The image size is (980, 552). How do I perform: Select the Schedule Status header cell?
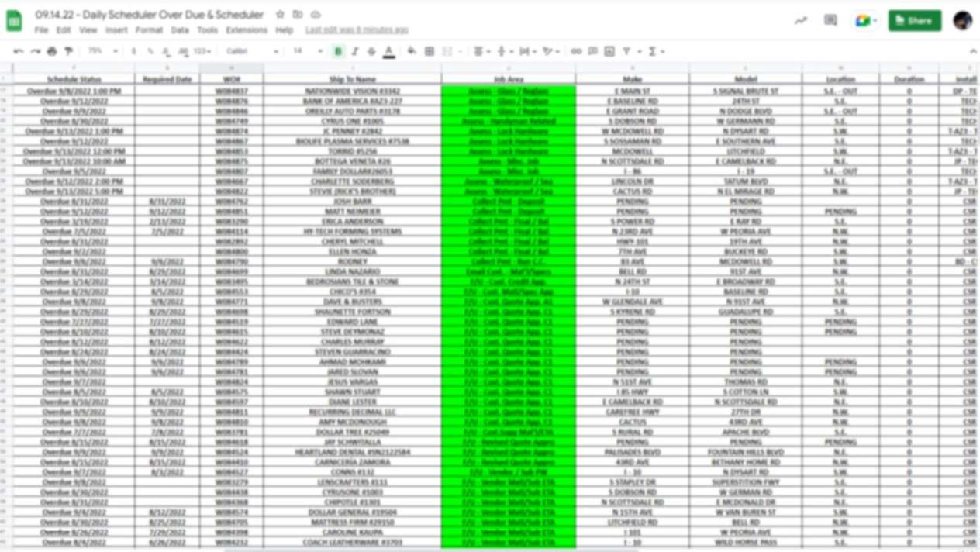click(74, 79)
